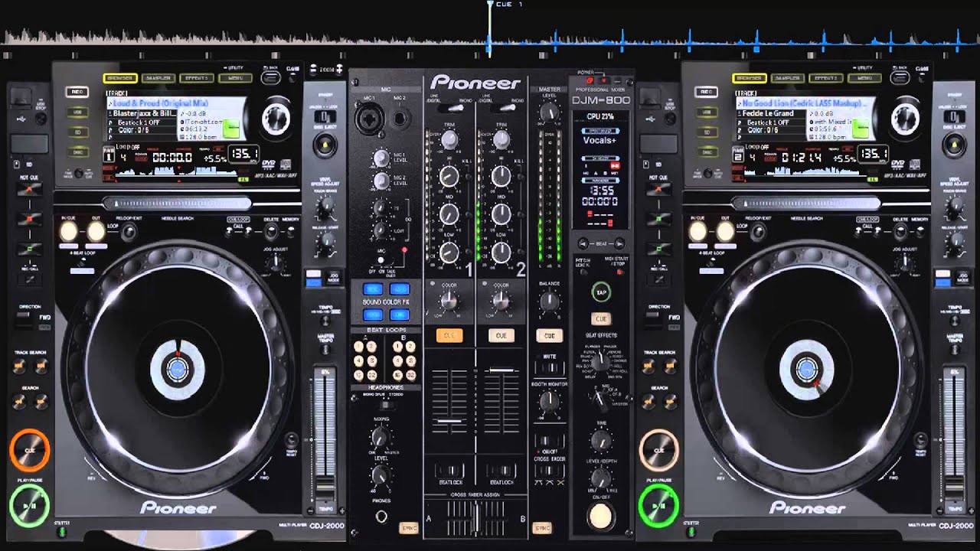Viewport: 980px width, 551px height.
Task: Click needle search strip on left deck
Action: point(177,203)
